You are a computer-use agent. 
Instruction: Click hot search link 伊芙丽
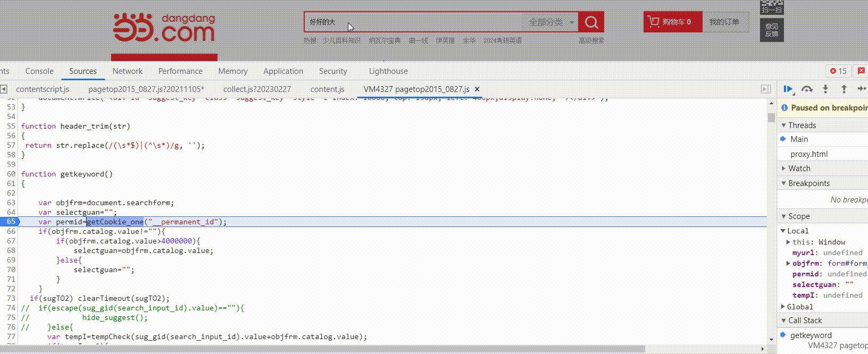pos(445,40)
